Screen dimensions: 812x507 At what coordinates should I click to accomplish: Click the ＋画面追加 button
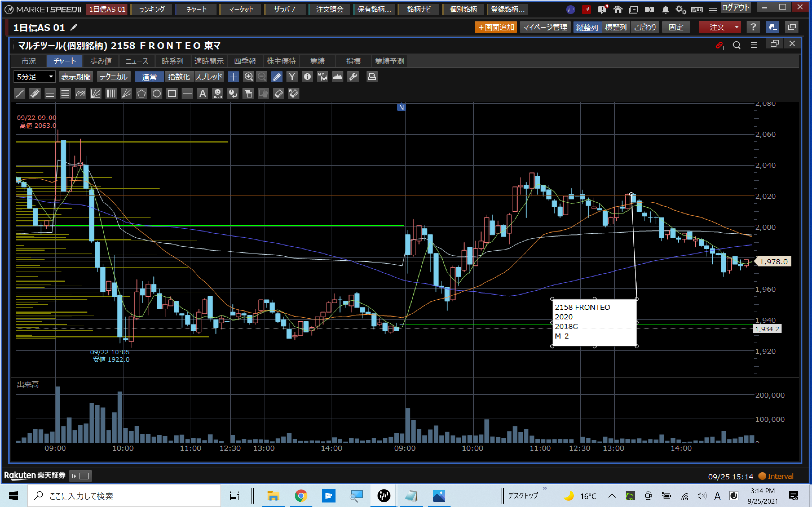[496, 27]
